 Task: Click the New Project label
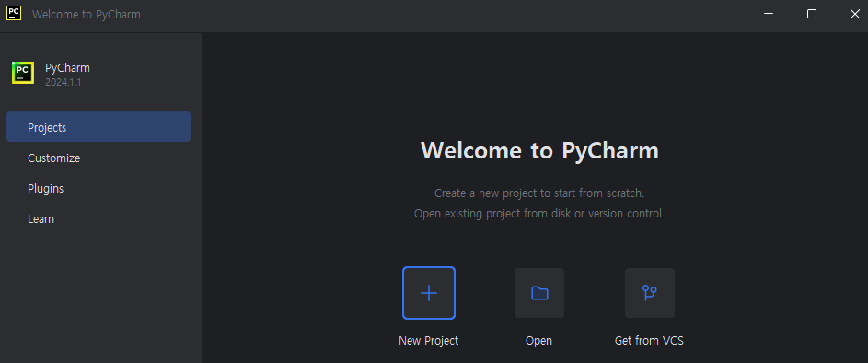[428, 340]
